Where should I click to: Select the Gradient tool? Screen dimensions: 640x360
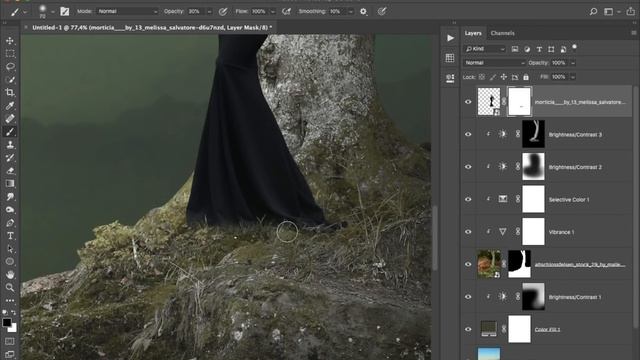click(x=10, y=184)
